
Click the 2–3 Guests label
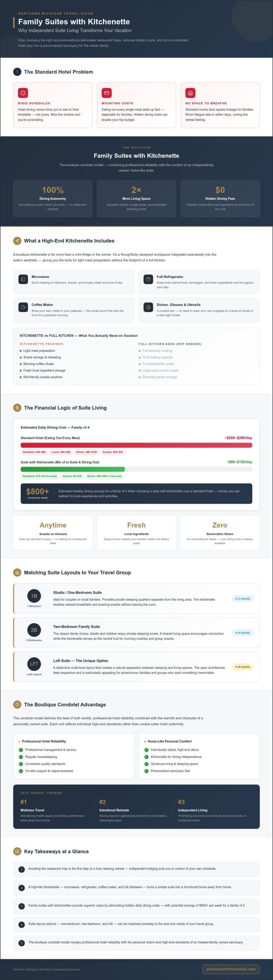point(242,598)
